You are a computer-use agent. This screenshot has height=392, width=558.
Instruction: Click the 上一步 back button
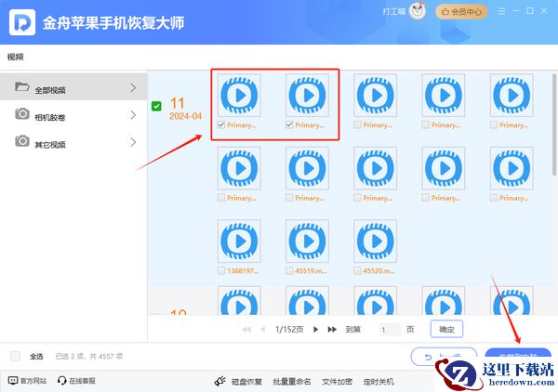(x=444, y=357)
